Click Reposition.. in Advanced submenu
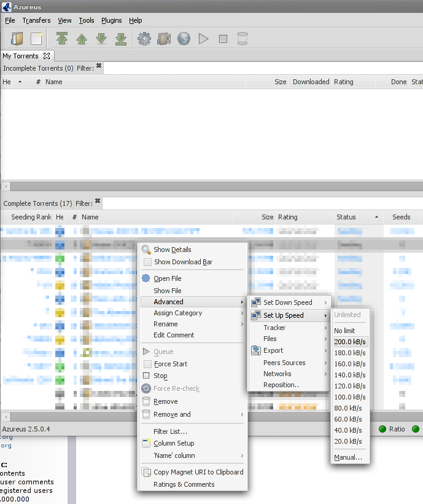 click(281, 385)
